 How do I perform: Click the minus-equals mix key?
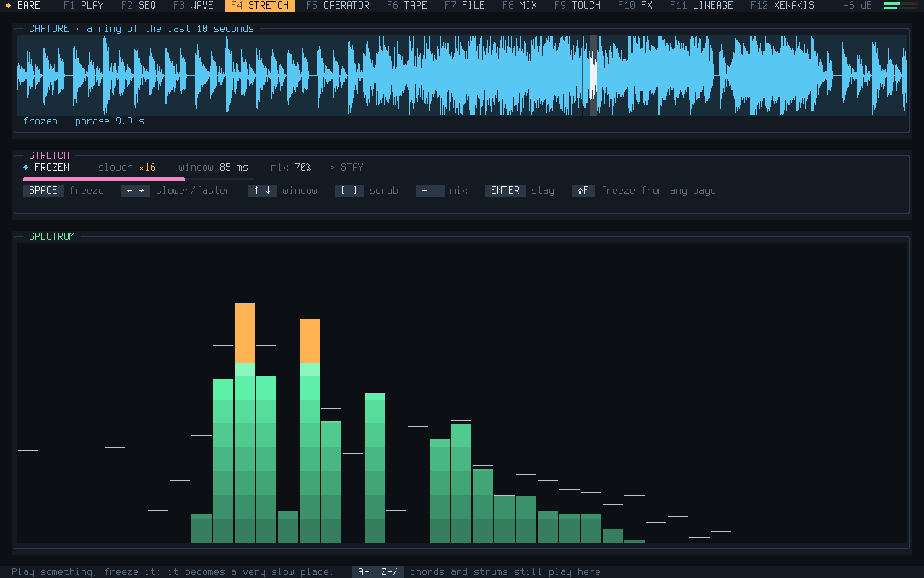tap(430, 191)
